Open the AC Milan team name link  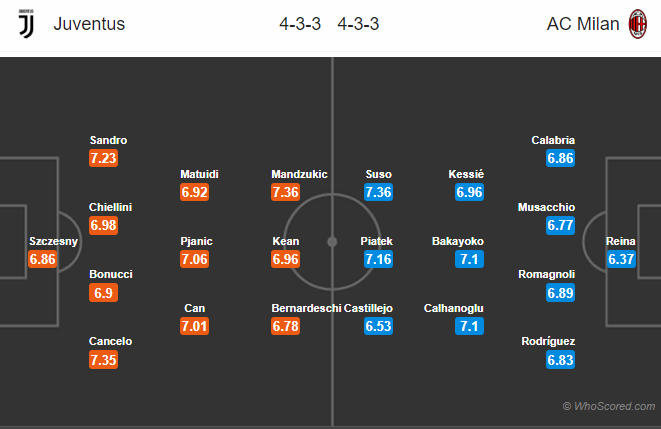click(583, 24)
